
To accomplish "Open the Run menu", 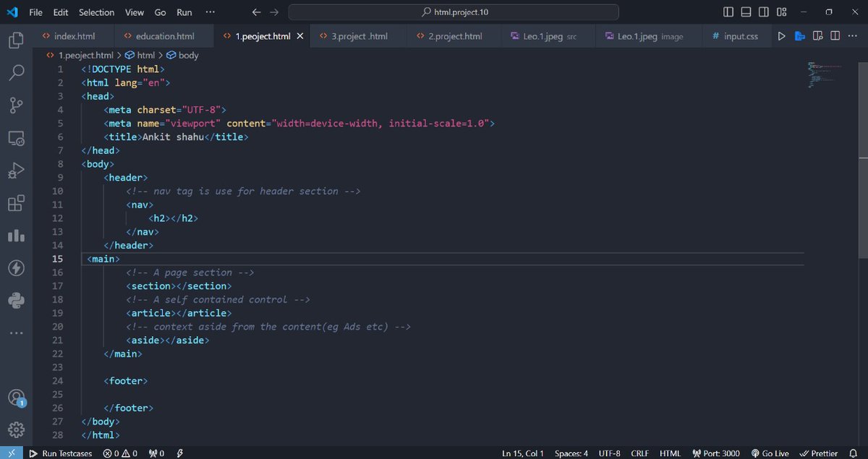I will click(x=184, y=12).
